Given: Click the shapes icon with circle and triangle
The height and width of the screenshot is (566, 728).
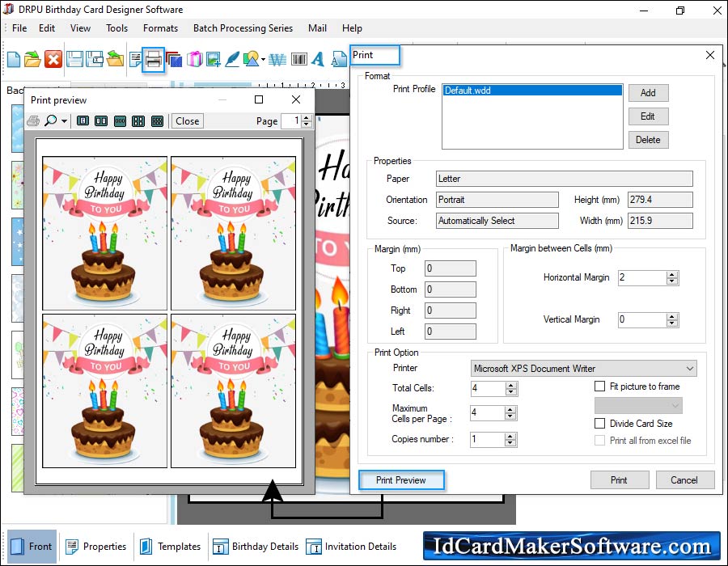Looking at the screenshot, I should pos(251,59).
